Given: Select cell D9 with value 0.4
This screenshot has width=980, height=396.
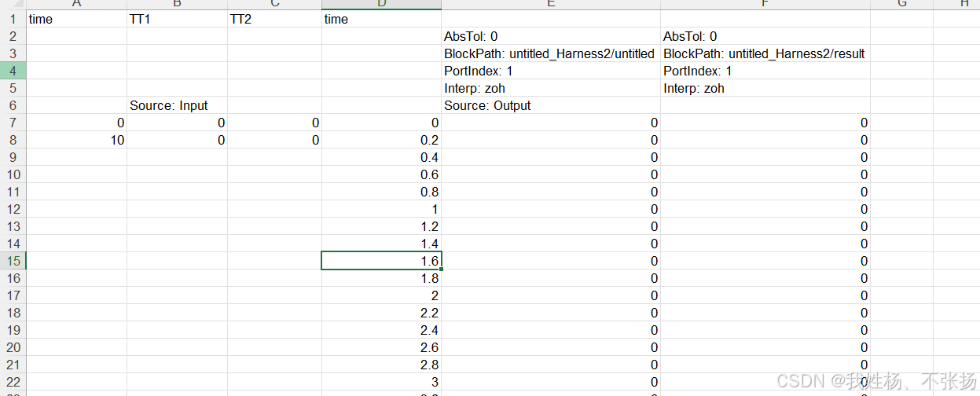Looking at the screenshot, I should point(381,157).
